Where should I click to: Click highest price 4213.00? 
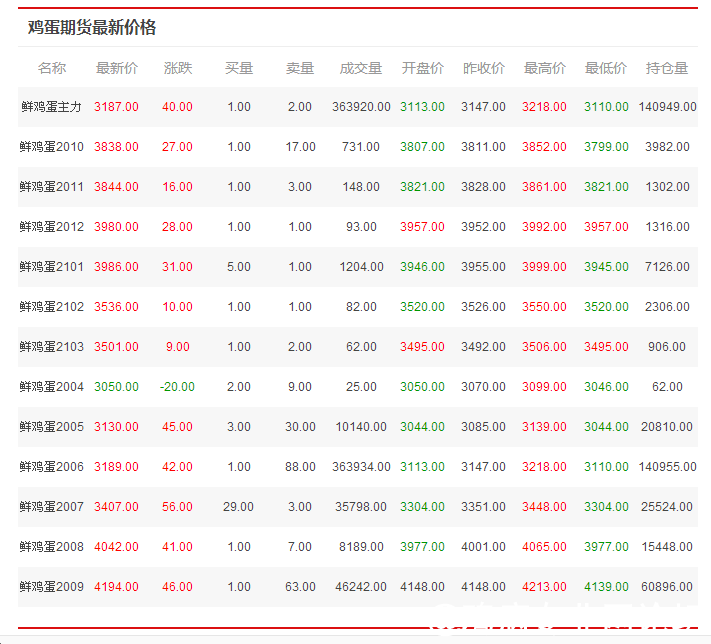544,587
